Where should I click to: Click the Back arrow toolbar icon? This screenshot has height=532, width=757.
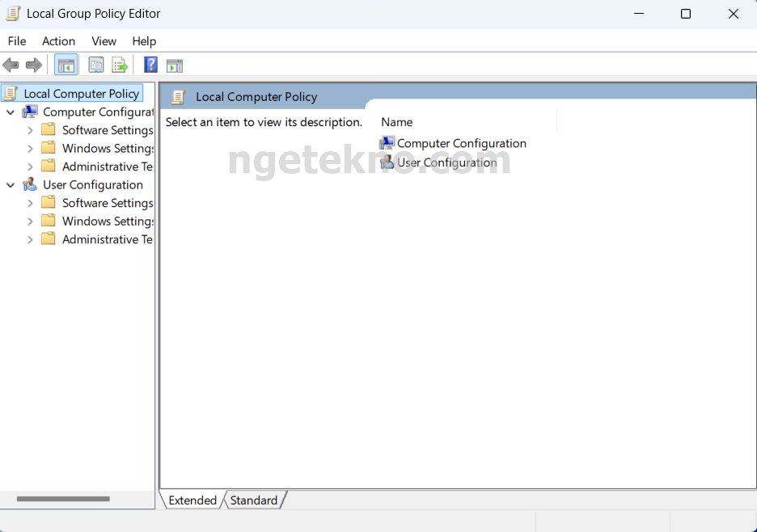point(11,65)
